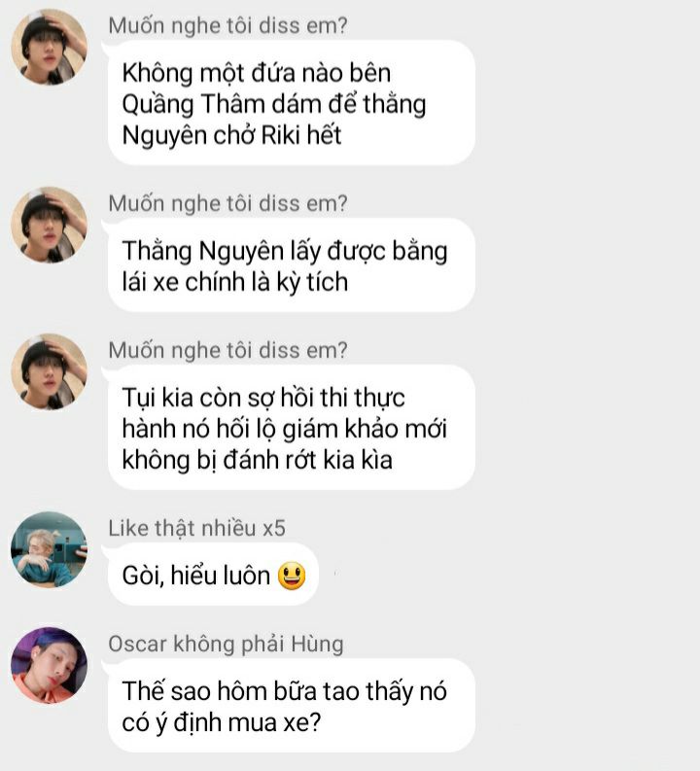Click sender name above "Thằng Nguyên lấy được" bubble
The width and height of the screenshot is (700, 771).
227,203
